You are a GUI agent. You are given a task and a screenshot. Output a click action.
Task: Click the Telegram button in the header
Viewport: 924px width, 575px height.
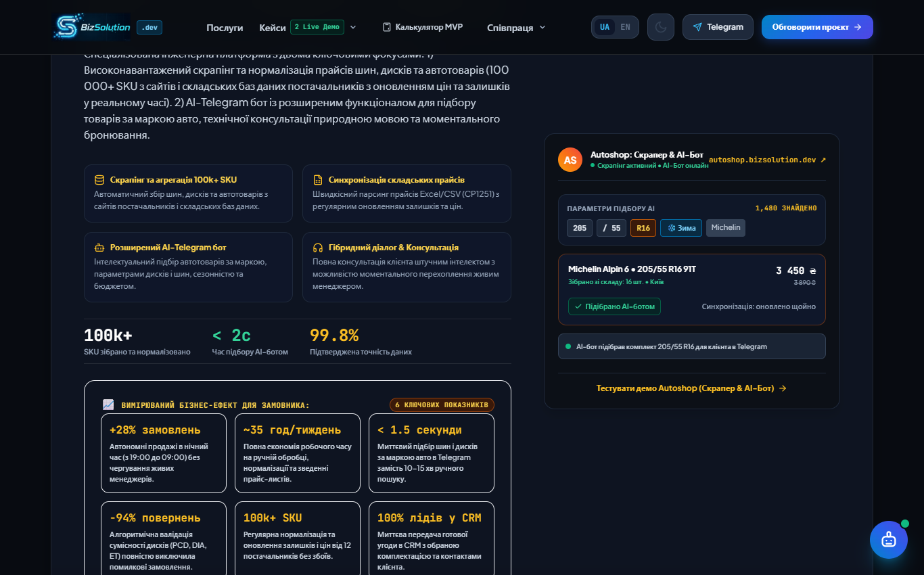point(718,27)
